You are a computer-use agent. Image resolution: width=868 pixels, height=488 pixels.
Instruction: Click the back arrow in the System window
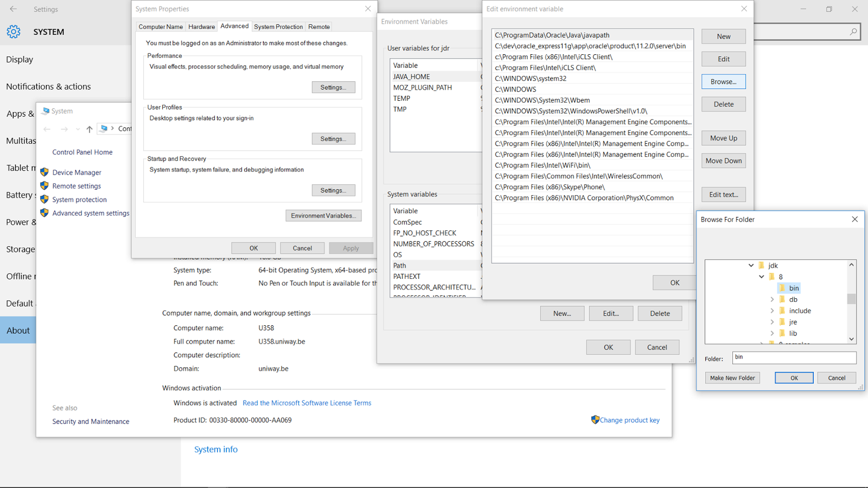click(47, 129)
